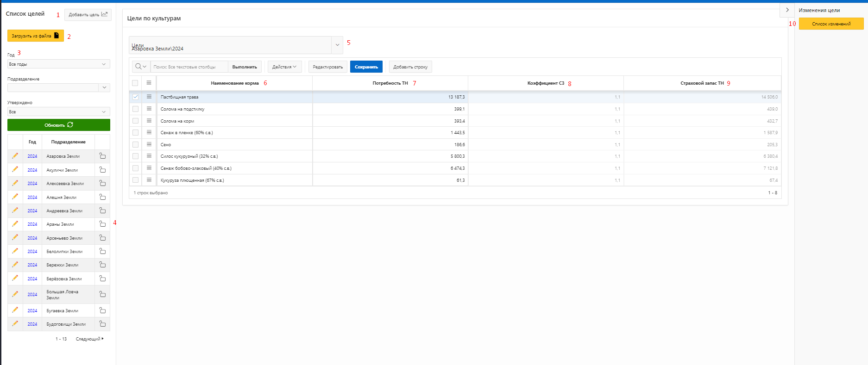This screenshot has height=365, width=868.
Task: Click unlock icon for Акуличи Земли row
Action: (x=102, y=170)
